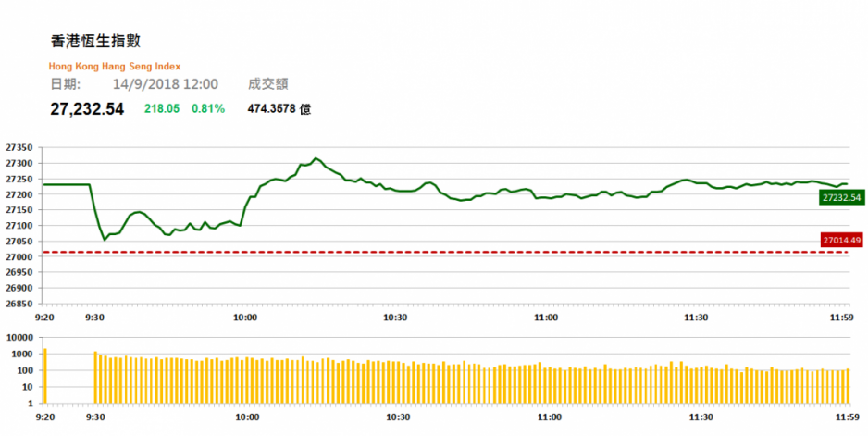Image resolution: width=868 pixels, height=436 pixels.
Task: Click the point change 218.05
Action: (162, 109)
